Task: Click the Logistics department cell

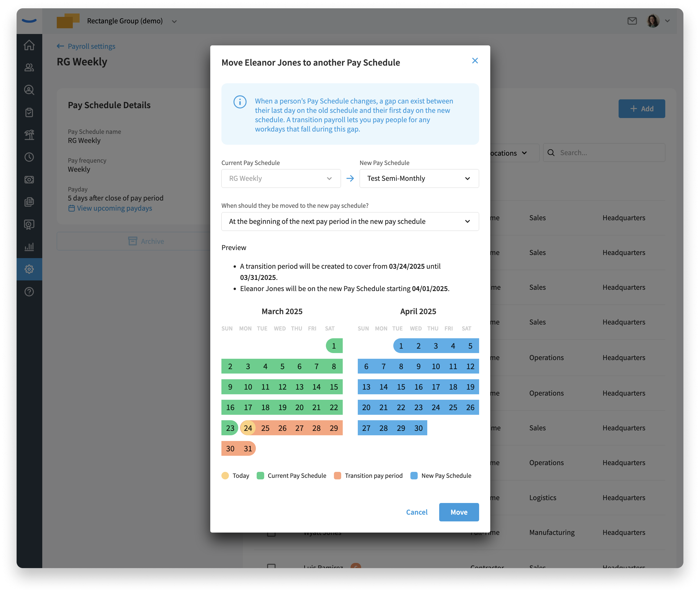Action: tap(542, 497)
